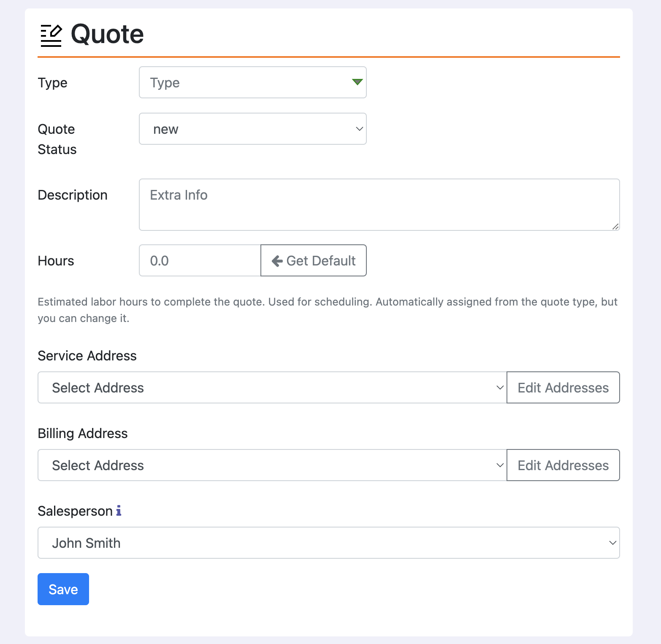
Task: Open the Type dropdown
Action: 252,82
